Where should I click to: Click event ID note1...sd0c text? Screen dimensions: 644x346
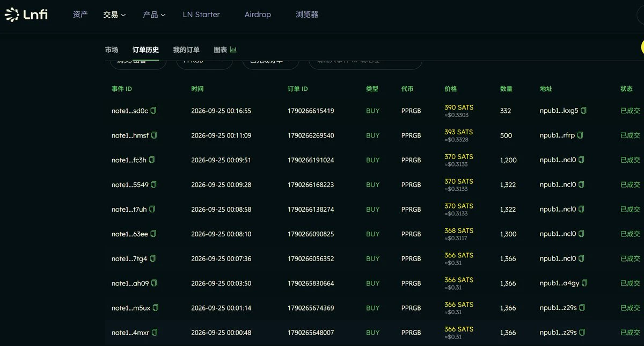(129, 111)
